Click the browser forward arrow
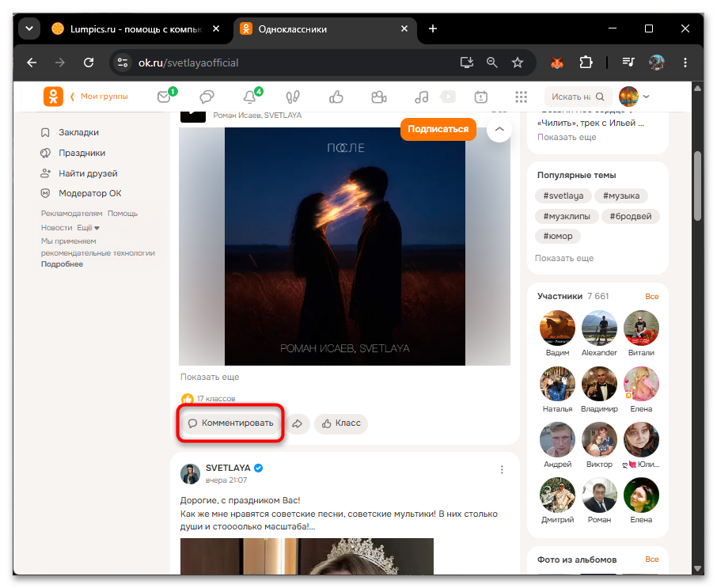This screenshot has height=588, width=717. tap(60, 63)
